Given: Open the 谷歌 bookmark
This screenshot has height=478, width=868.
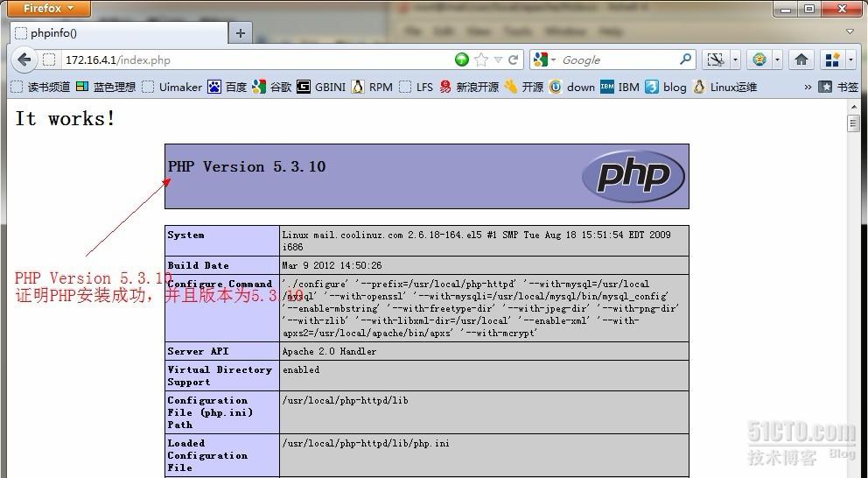Looking at the screenshot, I should coord(271,87).
